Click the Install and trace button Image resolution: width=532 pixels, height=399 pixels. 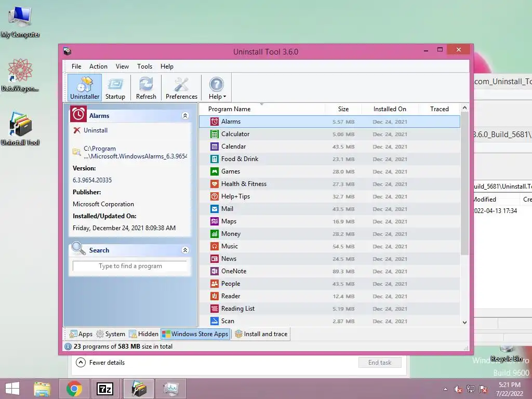261,334
